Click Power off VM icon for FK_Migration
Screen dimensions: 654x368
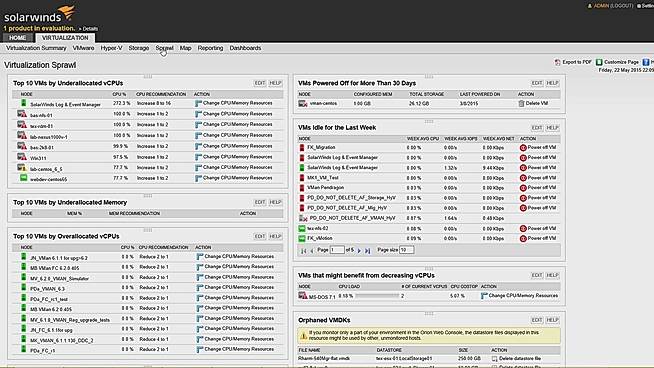(x=523, y=148)
